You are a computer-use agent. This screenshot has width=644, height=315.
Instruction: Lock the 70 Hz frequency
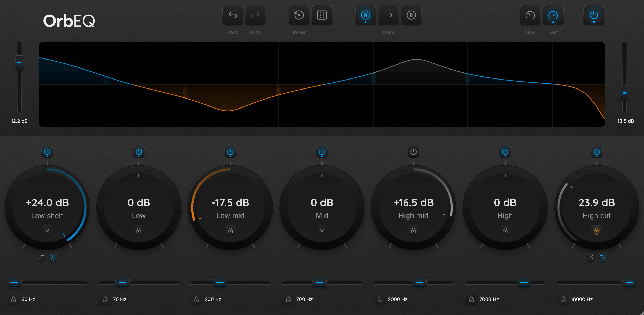[105, 299]
